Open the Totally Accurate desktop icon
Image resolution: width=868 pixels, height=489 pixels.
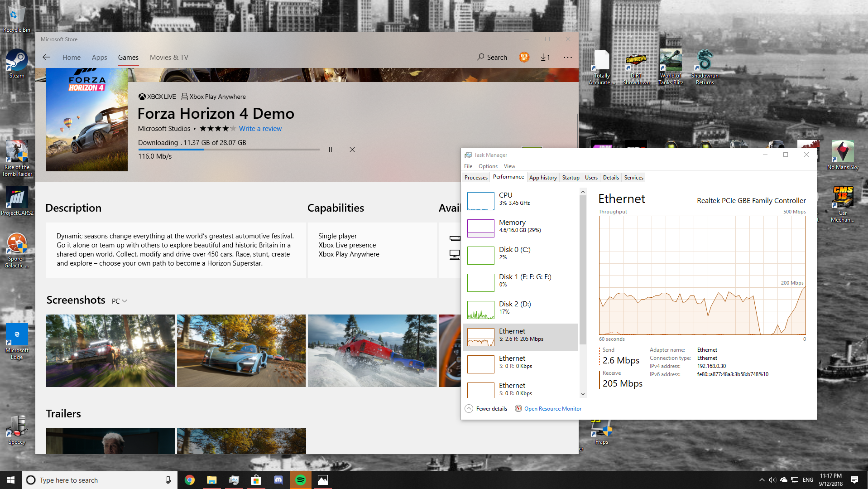pos(602,68)
